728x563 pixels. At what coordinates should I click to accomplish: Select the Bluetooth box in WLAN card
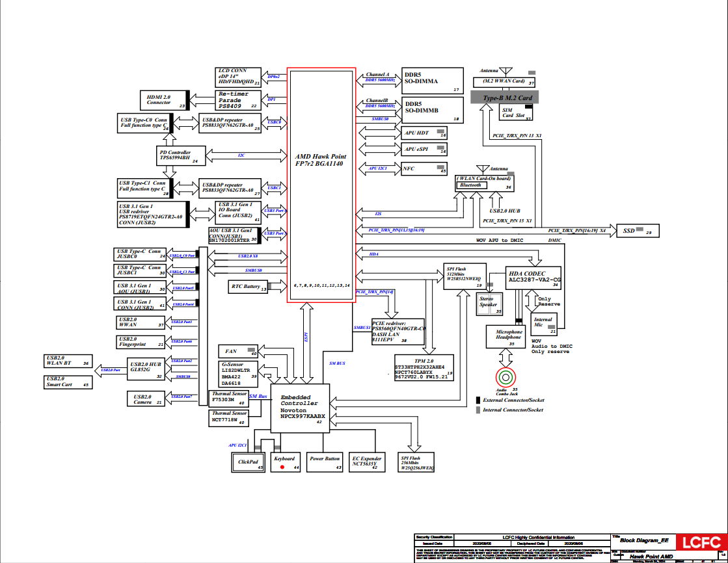(x=471, y=185)
